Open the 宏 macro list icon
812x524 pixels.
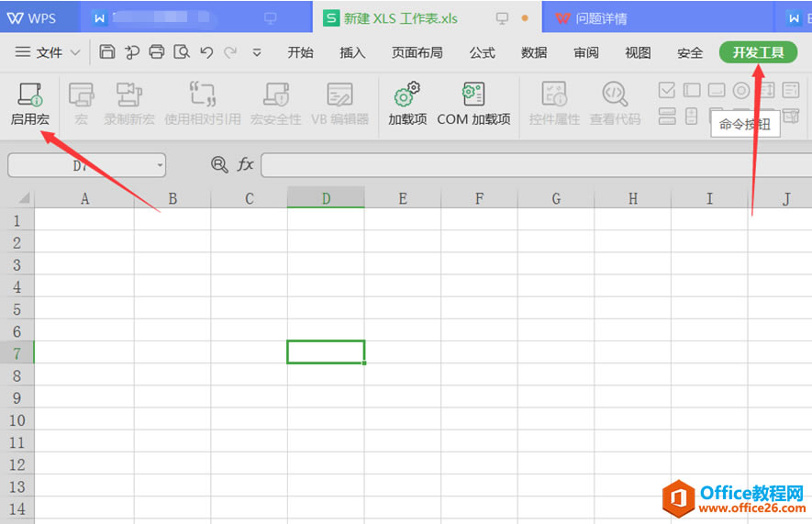pyautogui.click(x=81, y=104)
